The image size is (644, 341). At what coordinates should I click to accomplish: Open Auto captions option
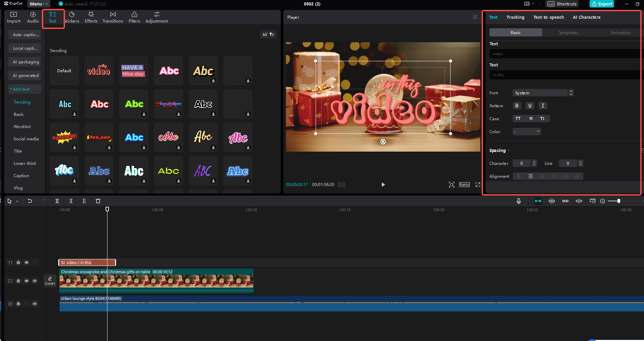point(25,35)
